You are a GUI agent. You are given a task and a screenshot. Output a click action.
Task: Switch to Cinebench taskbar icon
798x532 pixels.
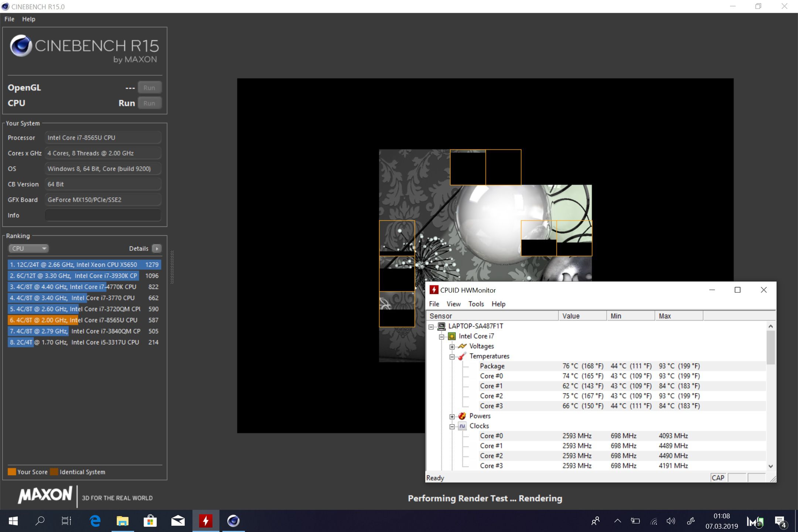233,521
